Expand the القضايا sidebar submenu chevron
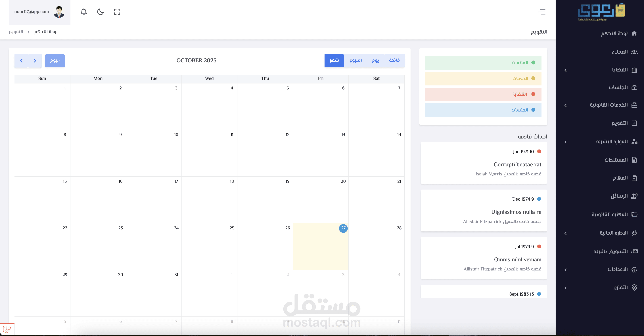 click(566, 70)
